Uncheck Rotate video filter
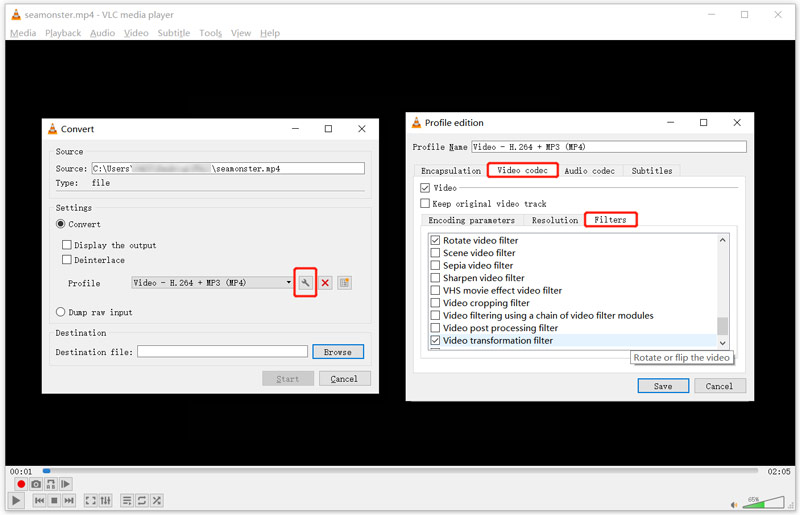The width and height of the screenshot is (800, 515). (435, 240)
